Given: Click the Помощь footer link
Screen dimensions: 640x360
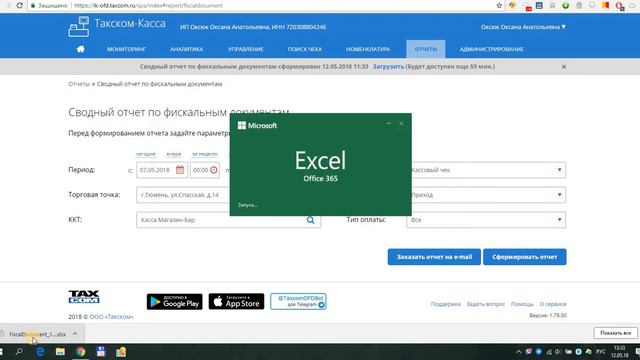Looking at the screenshot, I should 522,304.
